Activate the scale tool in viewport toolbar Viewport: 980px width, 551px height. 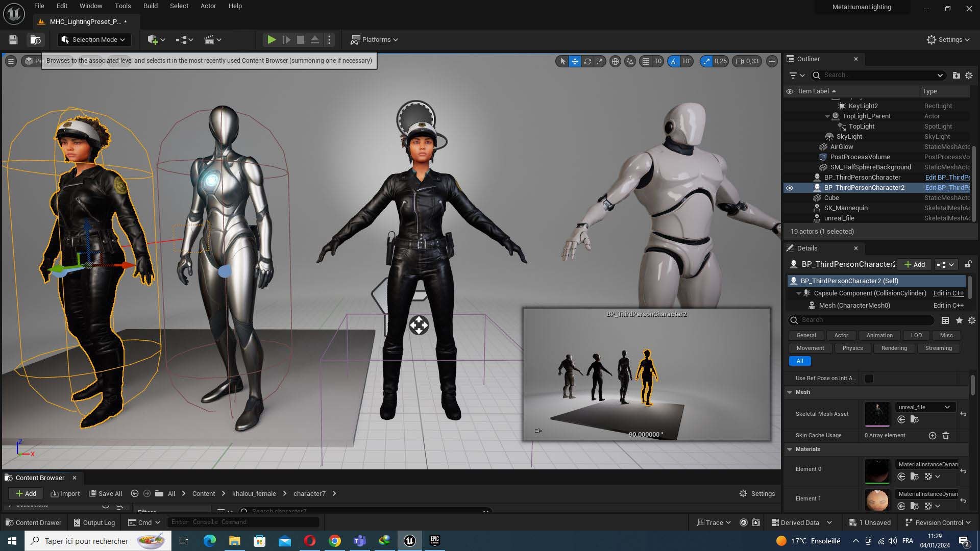click(600, 61)
